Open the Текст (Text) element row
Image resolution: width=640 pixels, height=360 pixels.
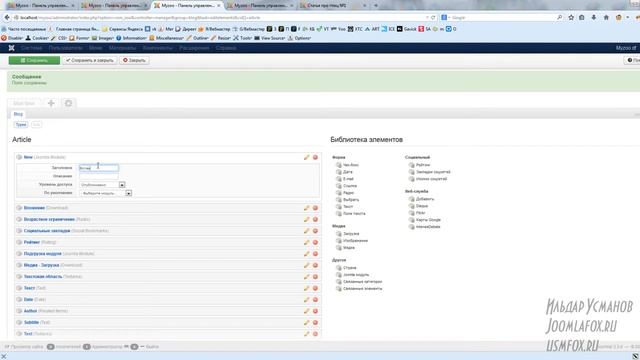coord(168,288)
